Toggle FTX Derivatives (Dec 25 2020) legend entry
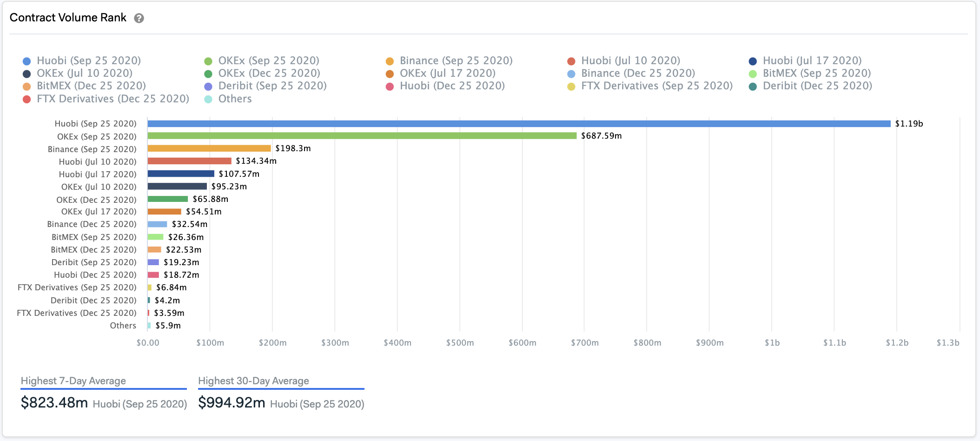 pos(106,99)
